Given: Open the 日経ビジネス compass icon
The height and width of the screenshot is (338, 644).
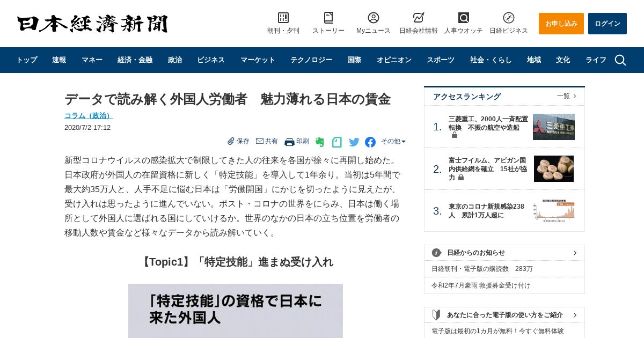Looking at the screenshot, I should tap(509, 18).
